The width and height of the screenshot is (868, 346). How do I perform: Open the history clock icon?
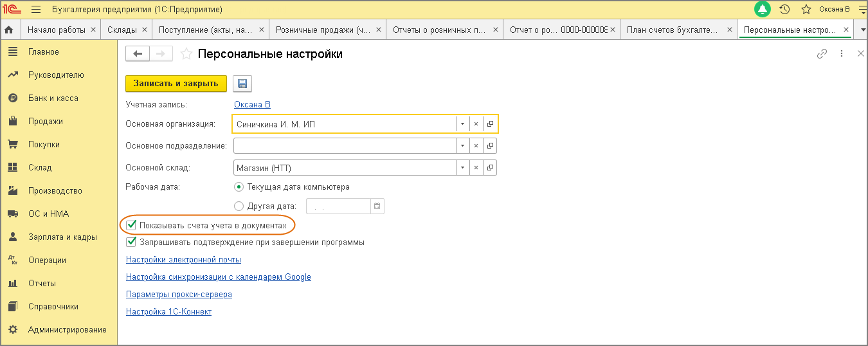(x=784, y=10)
